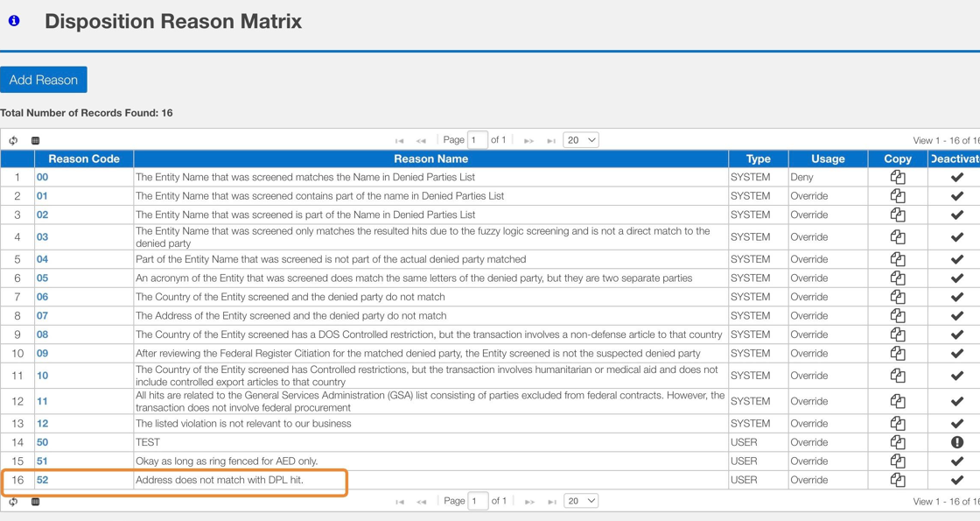Go to last page in top pager
980x521 pixels.
550,141
